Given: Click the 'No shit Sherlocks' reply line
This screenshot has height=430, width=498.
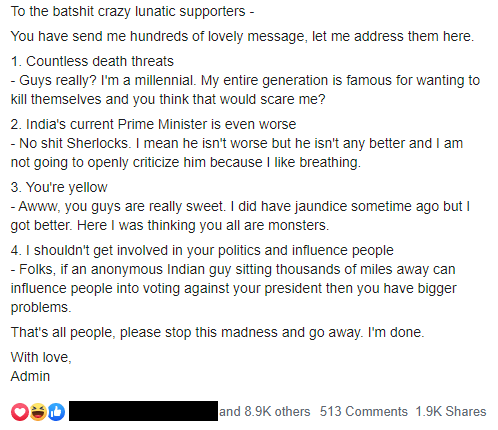Looking at the screenshot, I should [x=237, y=143].
